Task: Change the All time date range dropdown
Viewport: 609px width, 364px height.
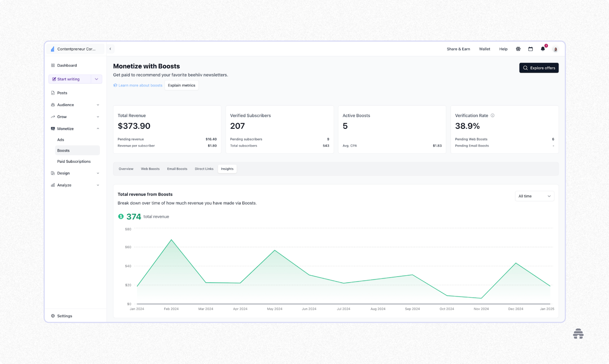Action: 534,196
